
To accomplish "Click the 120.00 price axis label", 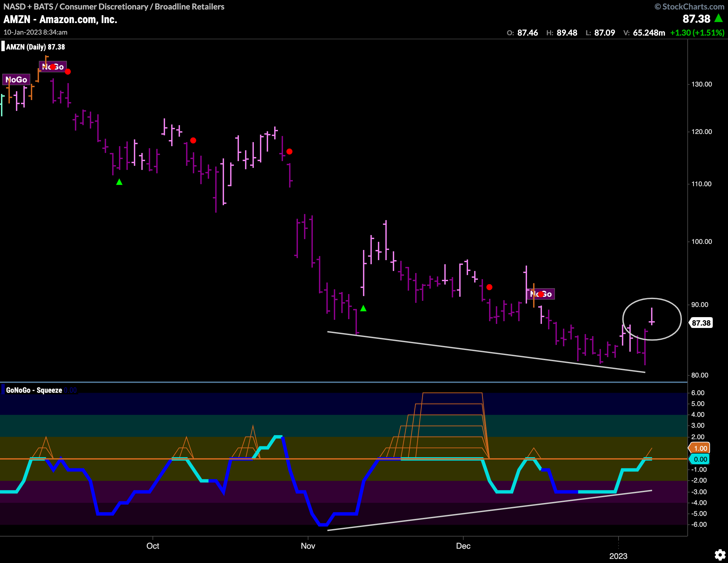I will click(x=702, y=132).
